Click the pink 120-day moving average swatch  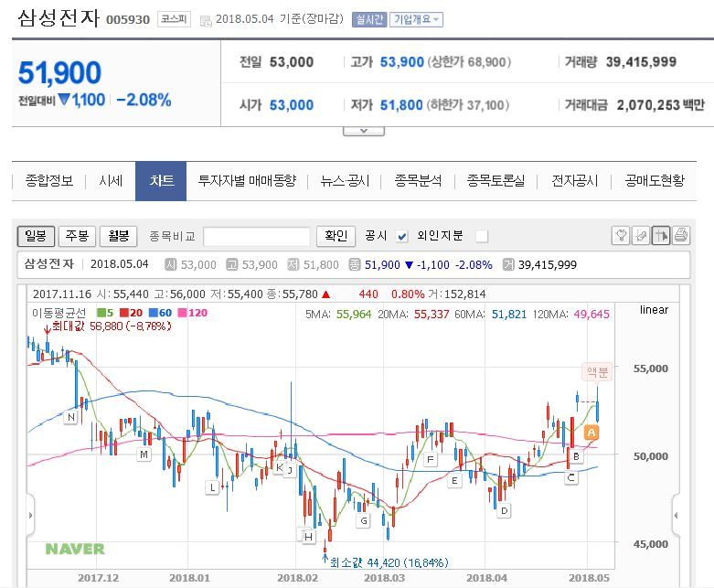pyautogui.click(x=182, y=313)
